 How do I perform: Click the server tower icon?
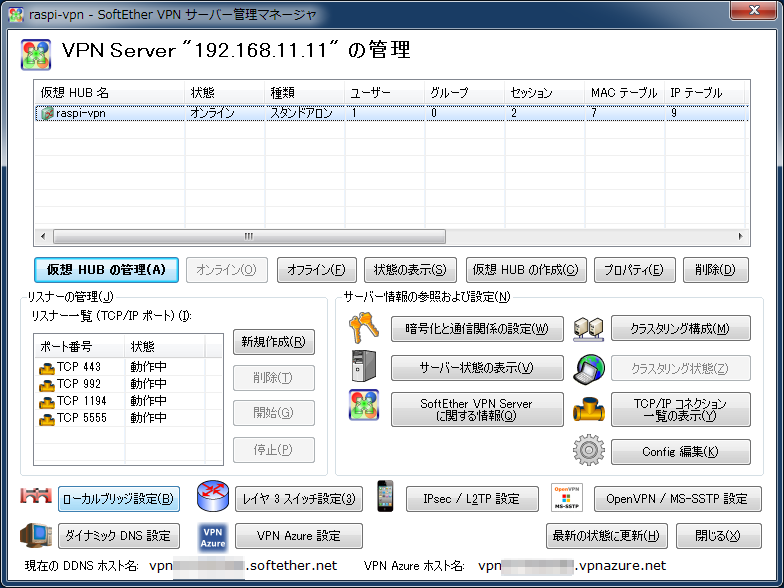364,366
